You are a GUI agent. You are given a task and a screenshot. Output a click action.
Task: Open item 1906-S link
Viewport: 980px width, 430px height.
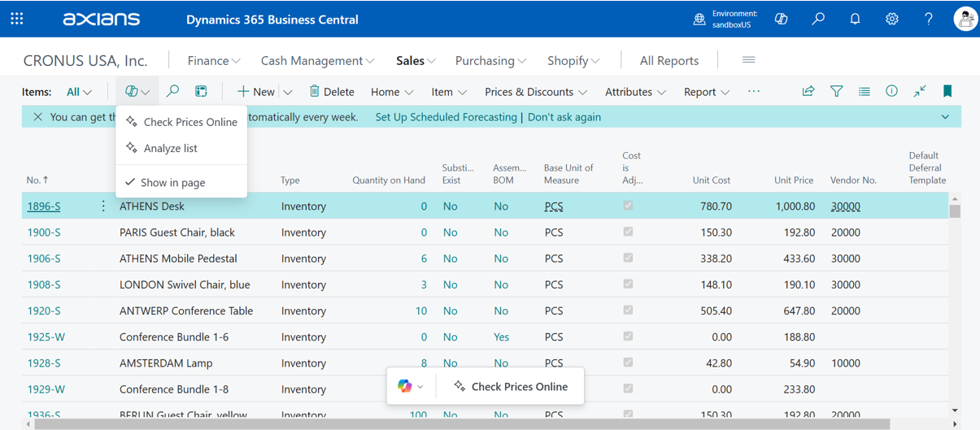point(44,258)
